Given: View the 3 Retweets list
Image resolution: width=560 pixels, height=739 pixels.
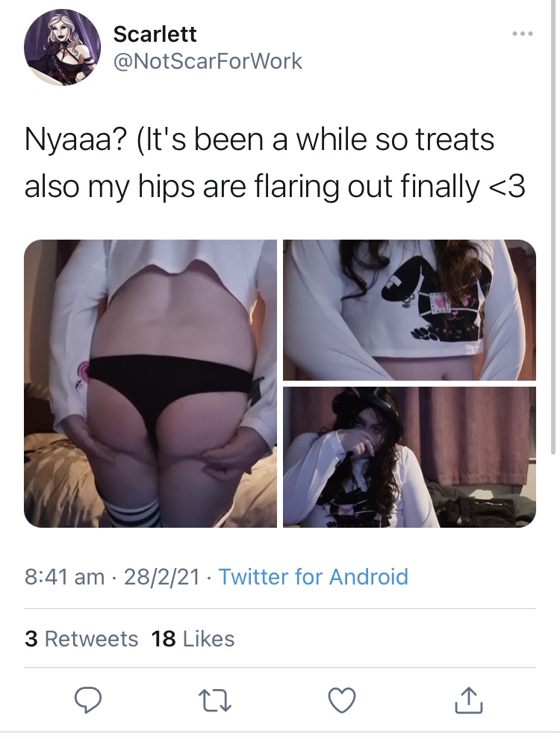Looking at the screenshot, I should tap(81, 639).
